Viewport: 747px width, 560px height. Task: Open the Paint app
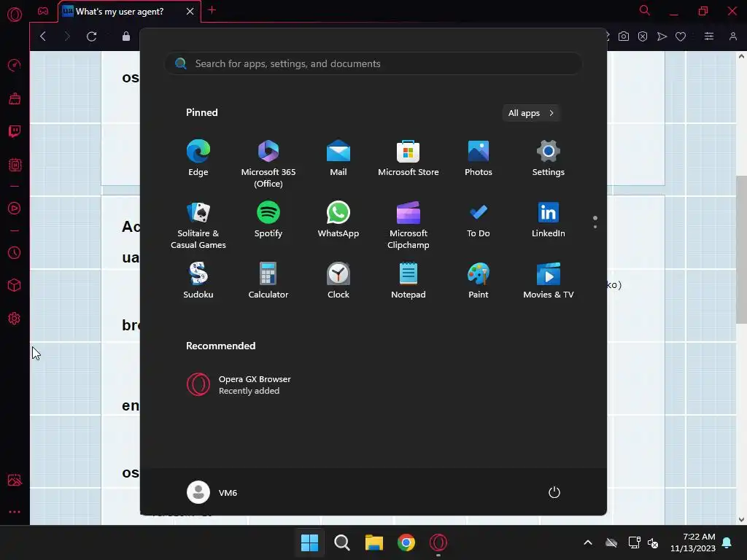[x=479, y=281]
